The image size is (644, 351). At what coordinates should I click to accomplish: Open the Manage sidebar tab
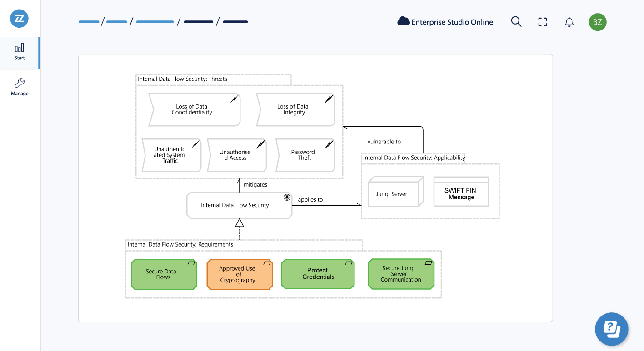click(20, 87)
